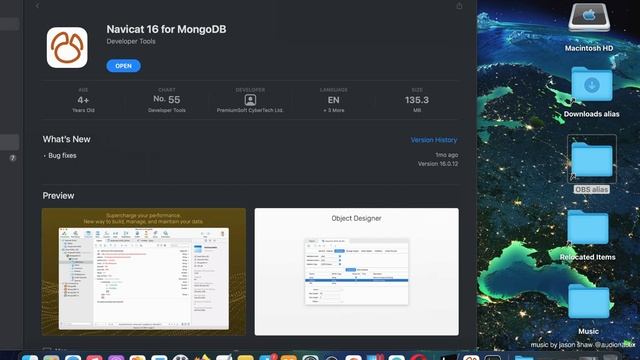Click the developer person icon
The height and width of the screenshot is (360, 640).
(250, 100)
